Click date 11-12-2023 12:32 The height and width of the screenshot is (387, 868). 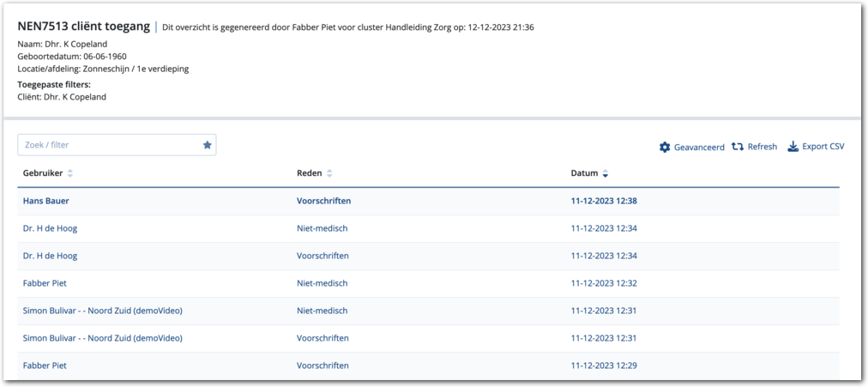(x=603, y=283)
